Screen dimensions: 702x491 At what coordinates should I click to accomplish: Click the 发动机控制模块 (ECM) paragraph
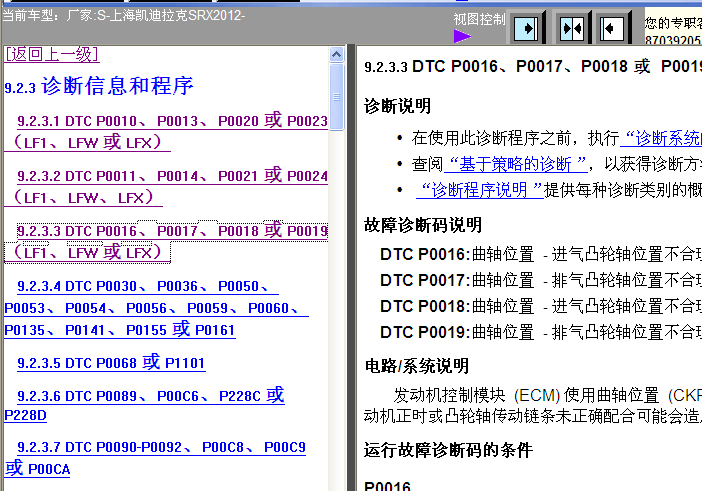pos(533,406)
